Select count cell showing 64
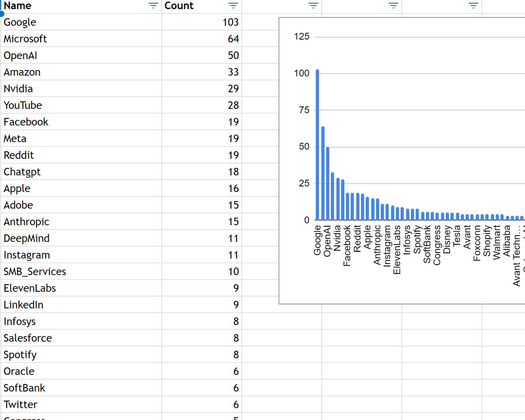This screenshot has height=420, width=525. (202, 39)
